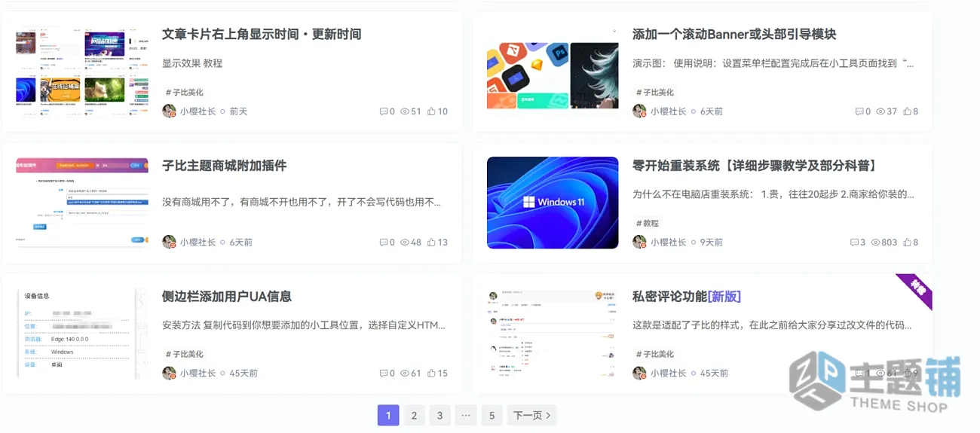
Task: Click author avatar on 私密评论功能 card
Action: click(639, 373)
